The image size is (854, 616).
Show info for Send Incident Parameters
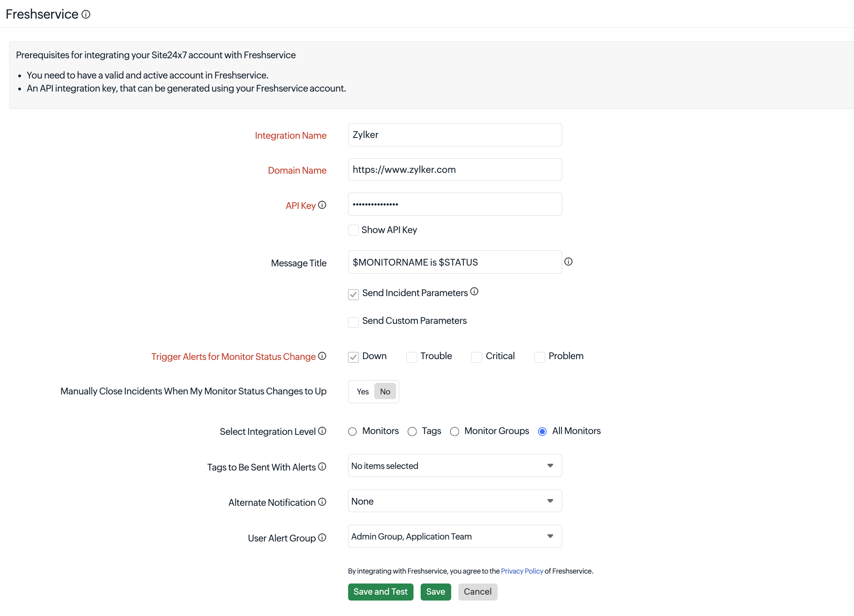point(474,292)
